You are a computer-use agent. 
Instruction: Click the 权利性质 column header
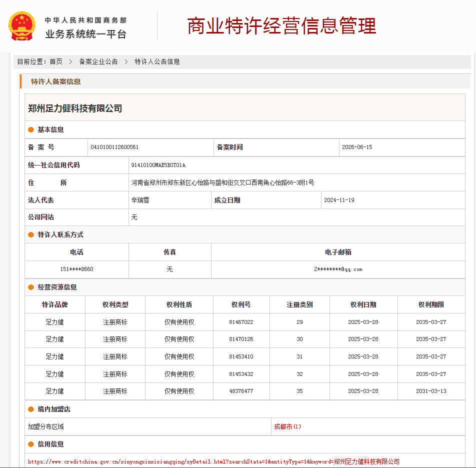pos(179,304)
